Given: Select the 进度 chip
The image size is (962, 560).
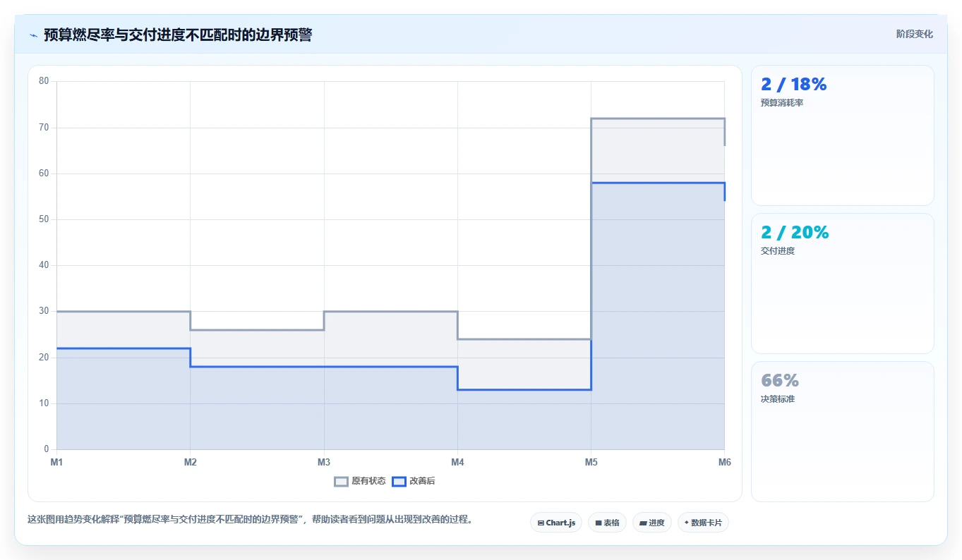Looking at the screenshot, I should pyautogui.click(x=652, y=523).
